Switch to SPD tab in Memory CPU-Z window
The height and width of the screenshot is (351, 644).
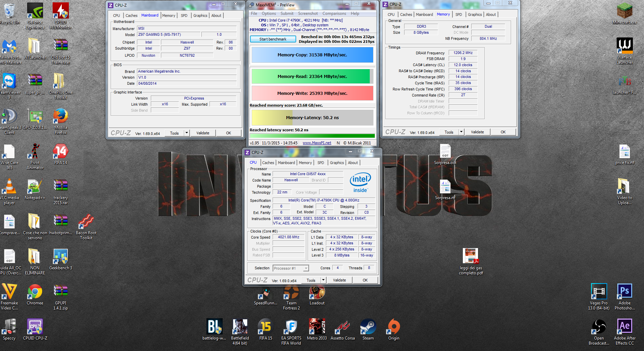(x=459, y=15)
